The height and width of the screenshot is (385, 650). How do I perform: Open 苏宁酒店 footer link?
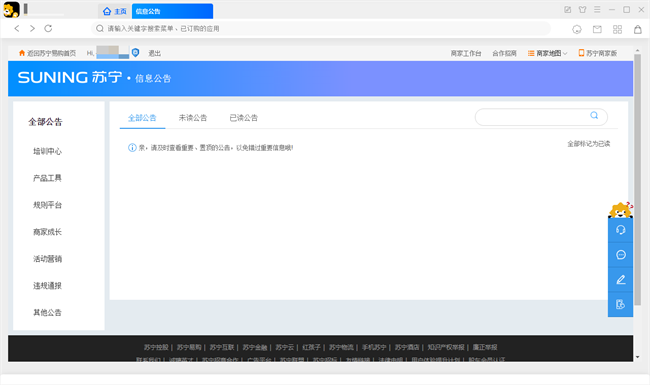(407, 347)
